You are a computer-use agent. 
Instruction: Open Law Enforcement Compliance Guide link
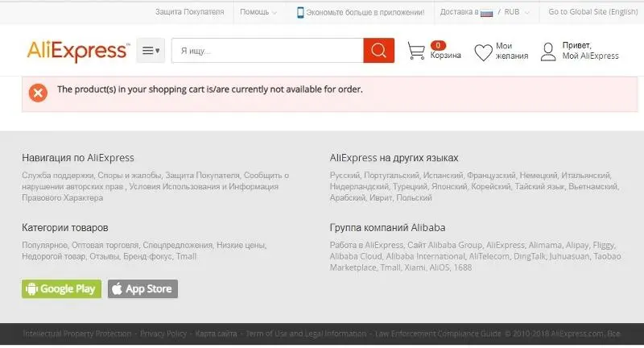[x=438, y=333]
